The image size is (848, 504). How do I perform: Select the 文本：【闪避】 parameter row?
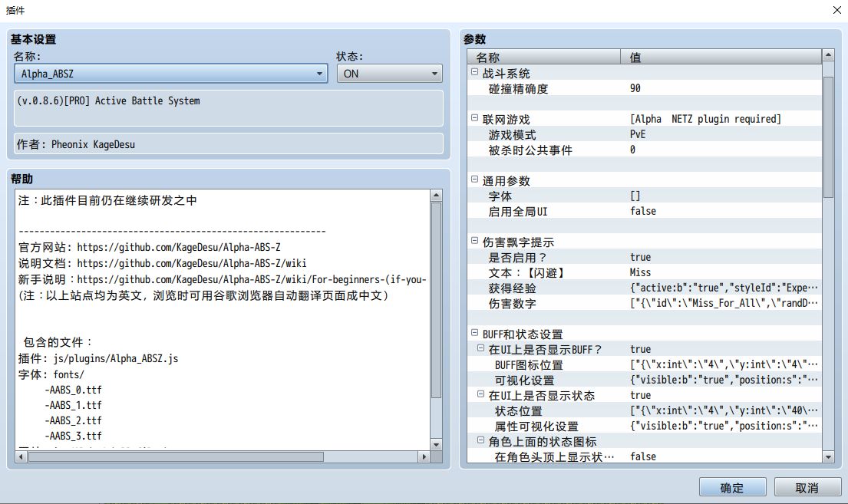[644, 272]
